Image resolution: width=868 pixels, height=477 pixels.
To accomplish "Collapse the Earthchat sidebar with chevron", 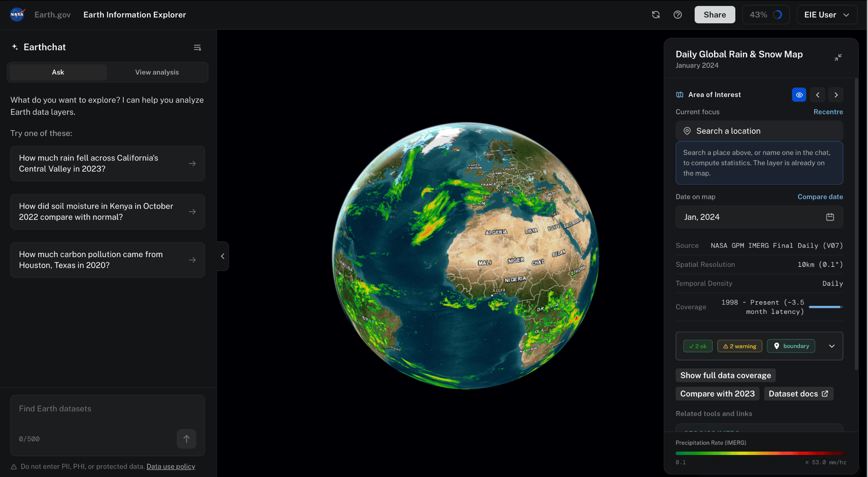I will [223, 256].
